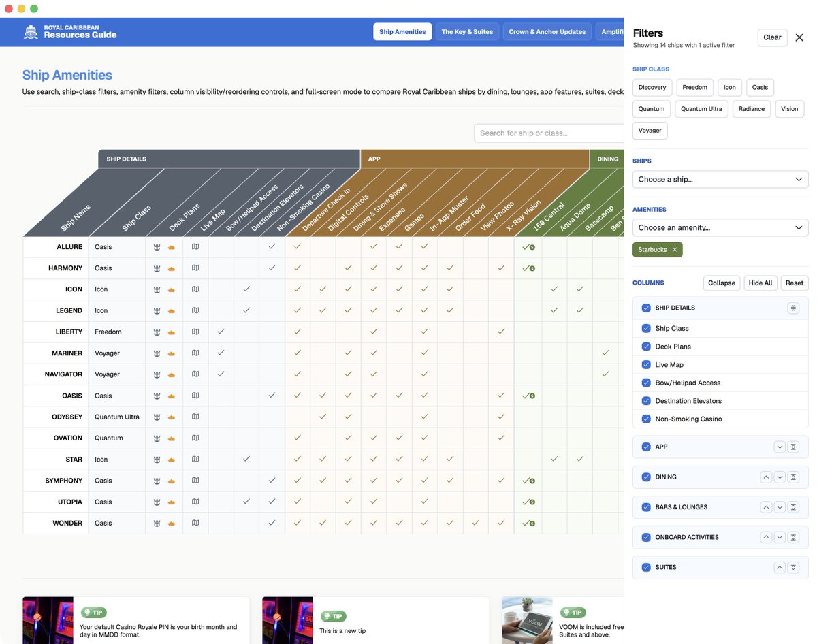Switch to the Ship Amenities tab
The image size is (817, 644).
coord(402,32)
